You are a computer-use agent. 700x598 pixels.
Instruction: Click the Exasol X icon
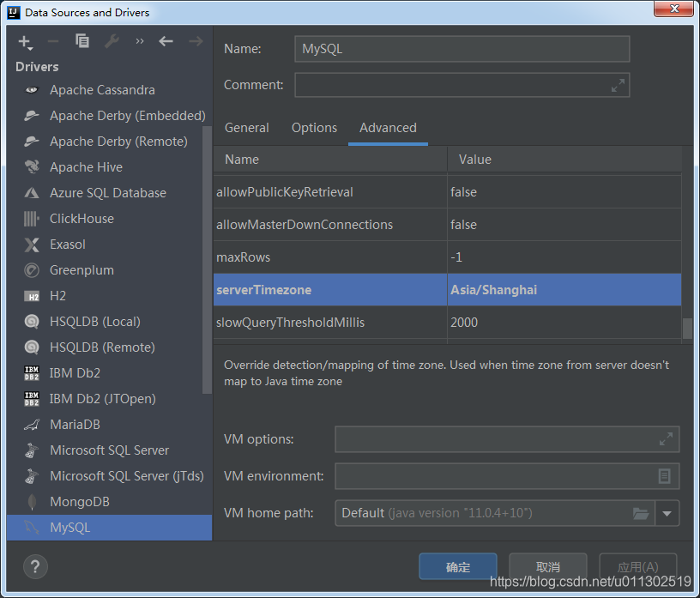pos(32,245)
